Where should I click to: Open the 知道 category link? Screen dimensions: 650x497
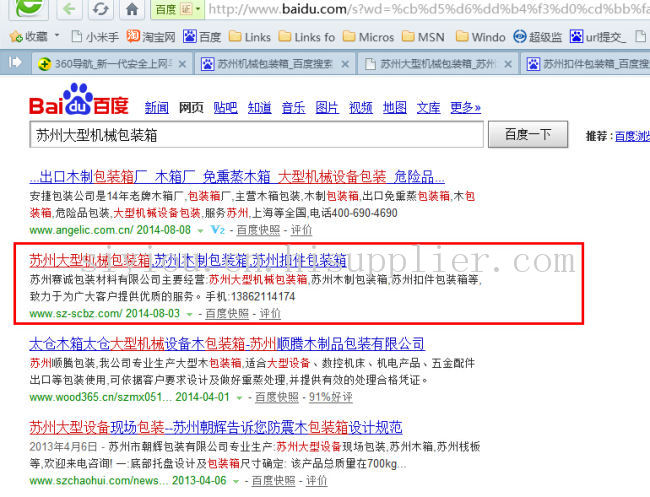click(x=260, y=108)
